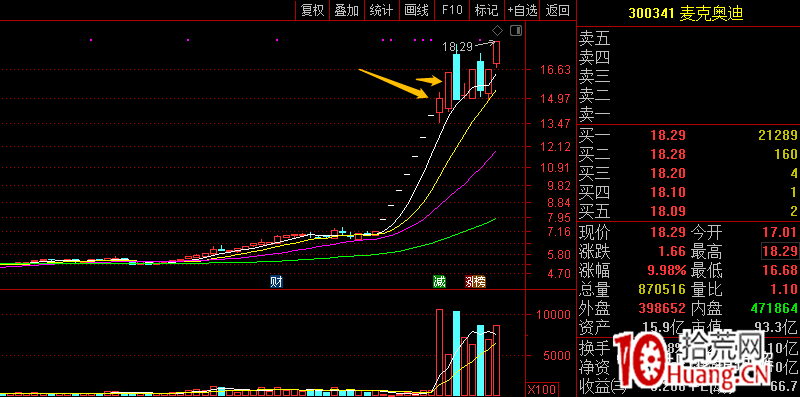
Task: Click the red 涨 marker icon
Action: point(470,282)
